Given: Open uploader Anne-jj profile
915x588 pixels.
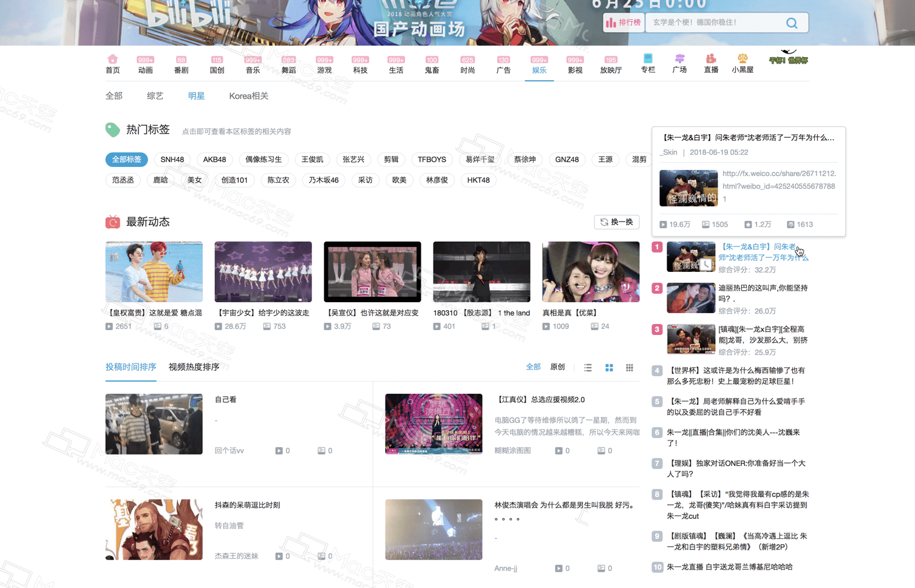Looking at the screenshot, I should [506, 569].
